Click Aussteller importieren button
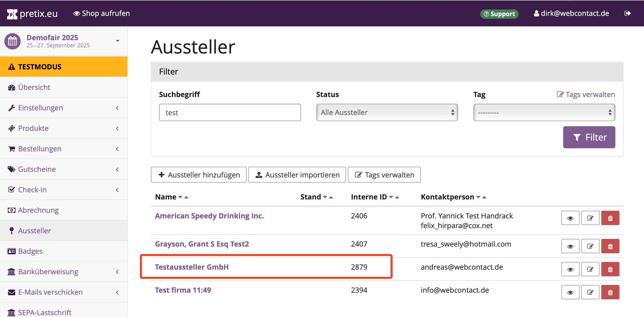Viewport: 644px width, 317px height. (x=297, y=175)
